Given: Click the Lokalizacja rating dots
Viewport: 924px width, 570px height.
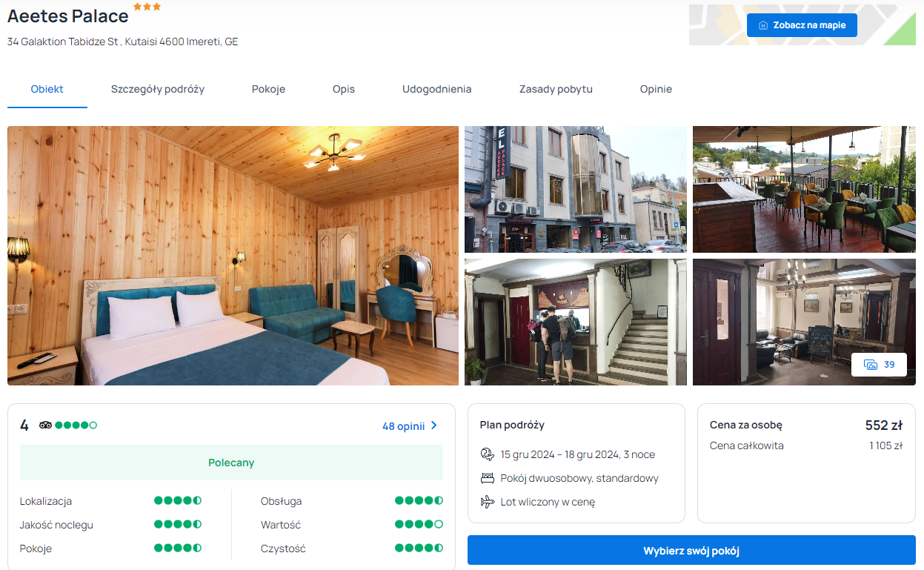Looking at the screenshot, I should click(x=177, y=501).
